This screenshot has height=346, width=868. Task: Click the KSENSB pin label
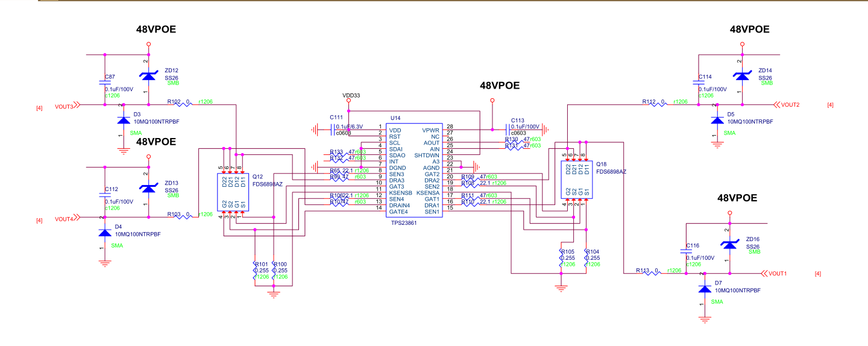401,193
